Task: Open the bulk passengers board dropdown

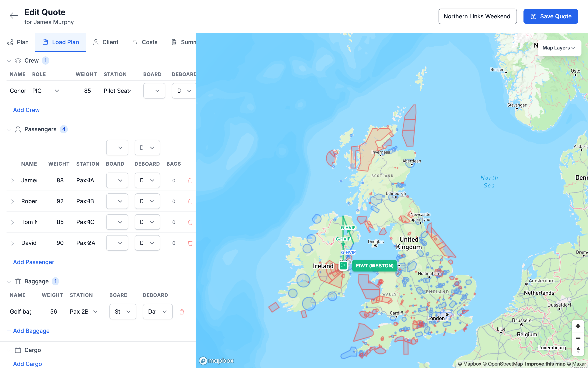Action: click(117, 147)
